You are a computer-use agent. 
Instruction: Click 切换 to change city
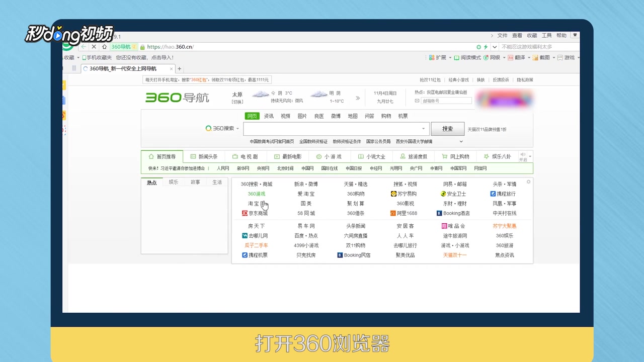(237, 102)
